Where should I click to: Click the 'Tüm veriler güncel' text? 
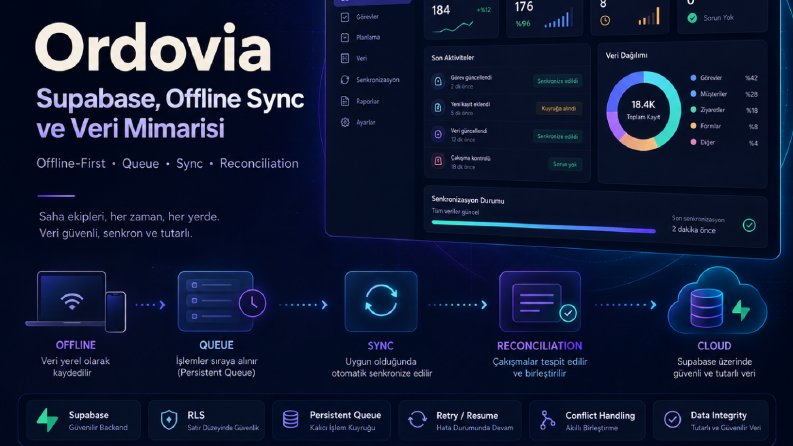coord(455,211)
